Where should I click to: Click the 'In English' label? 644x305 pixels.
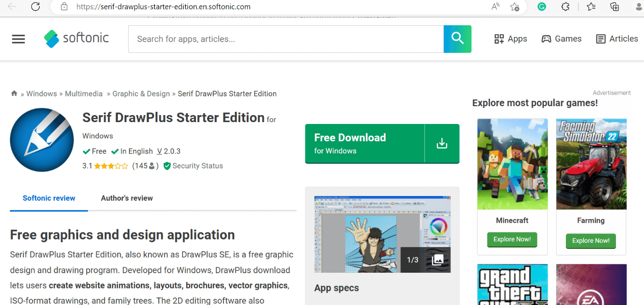pyautogui.click(x=132, y=151)
